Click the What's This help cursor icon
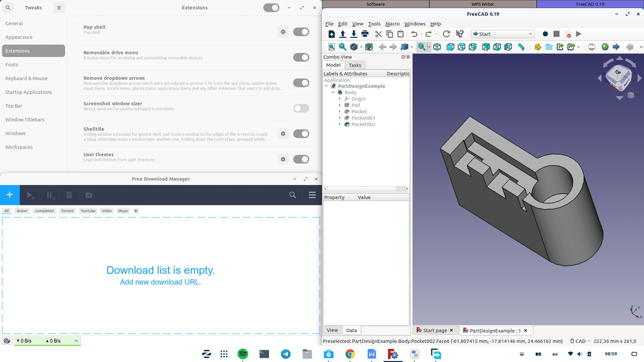 [x=460, y=34]
